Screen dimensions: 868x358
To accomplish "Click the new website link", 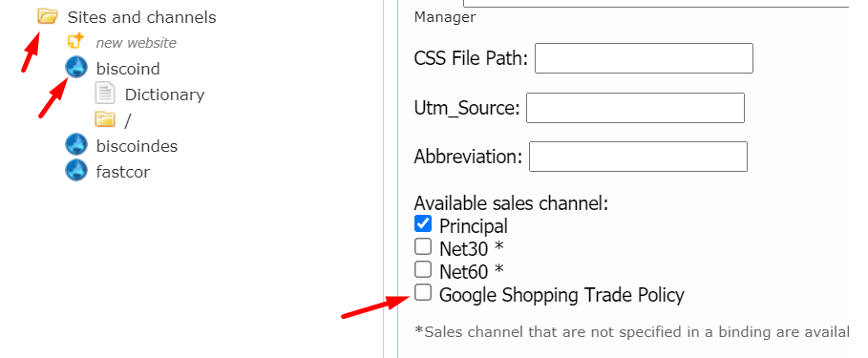I will pos(137,43).
